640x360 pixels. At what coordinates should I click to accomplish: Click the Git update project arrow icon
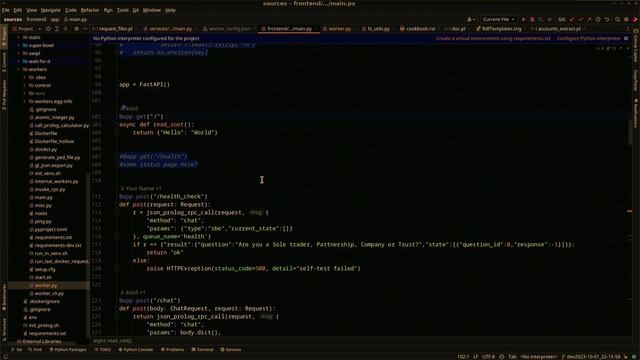tap(572, 20)
